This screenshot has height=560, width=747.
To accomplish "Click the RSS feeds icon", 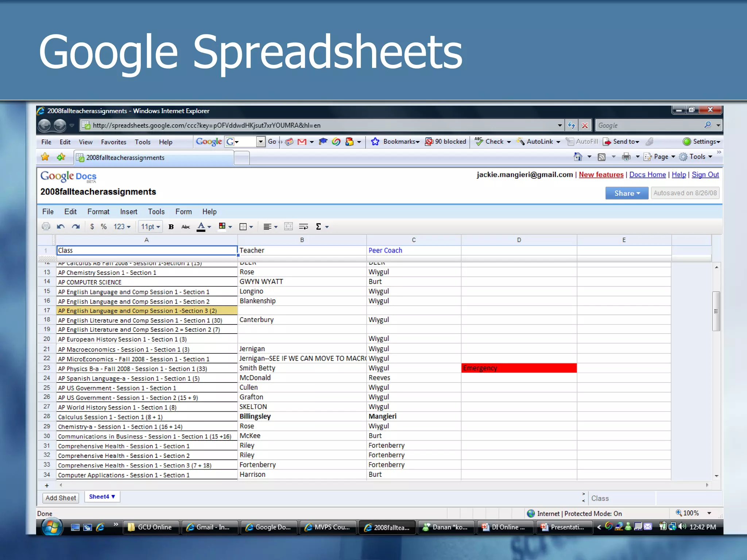I will [x=601, y=157].
